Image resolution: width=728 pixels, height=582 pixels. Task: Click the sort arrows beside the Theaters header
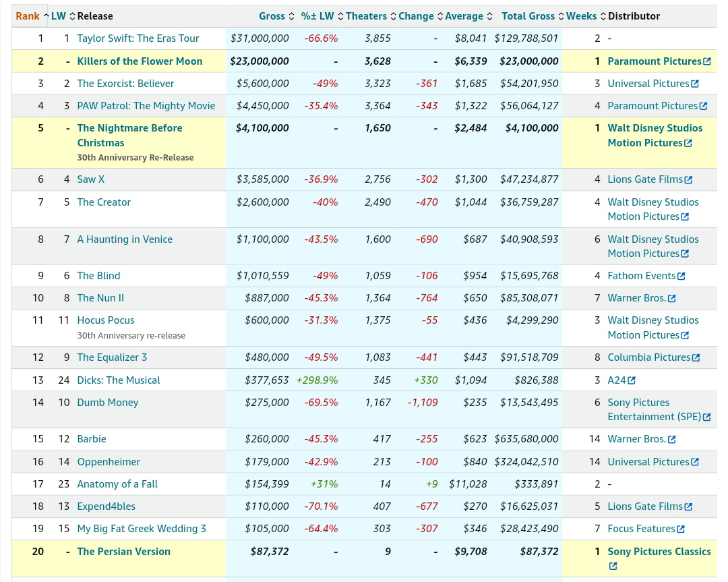pyautogui.click(x=393, y=16)
